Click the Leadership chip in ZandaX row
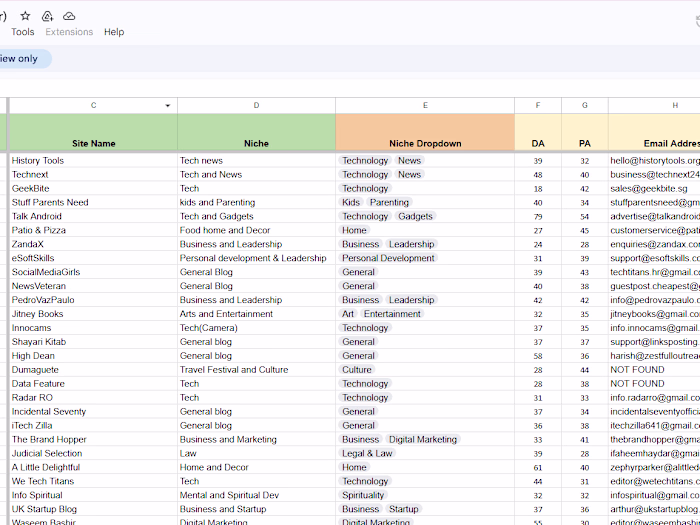 pos(411,244)
